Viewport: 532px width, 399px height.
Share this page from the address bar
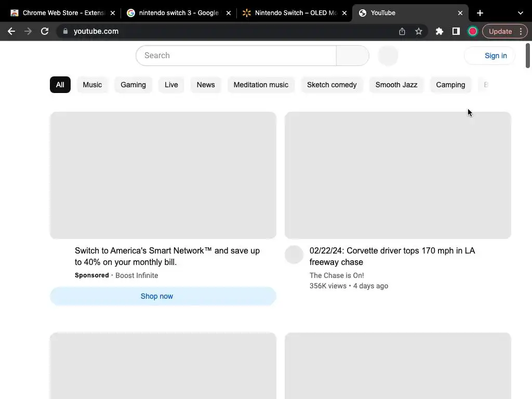click(402, 31)
